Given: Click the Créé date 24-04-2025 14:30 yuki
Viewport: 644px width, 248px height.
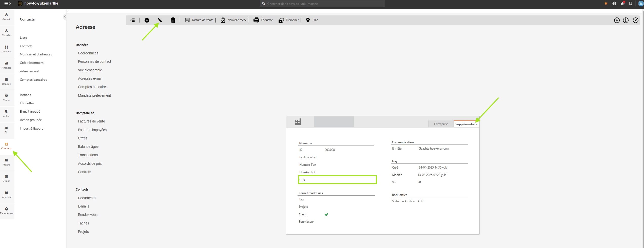Looking at the screenshot, I should coord(433,168).
